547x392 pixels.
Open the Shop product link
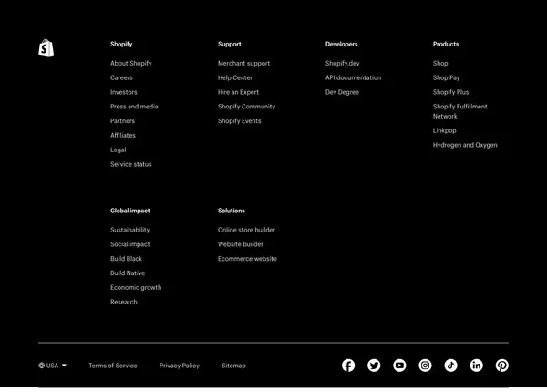point(440,63)
